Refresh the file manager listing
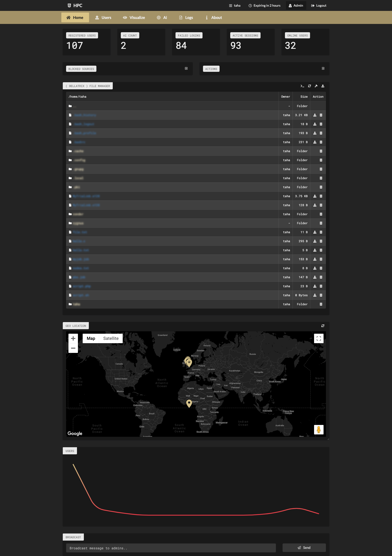 coord(309,86)
